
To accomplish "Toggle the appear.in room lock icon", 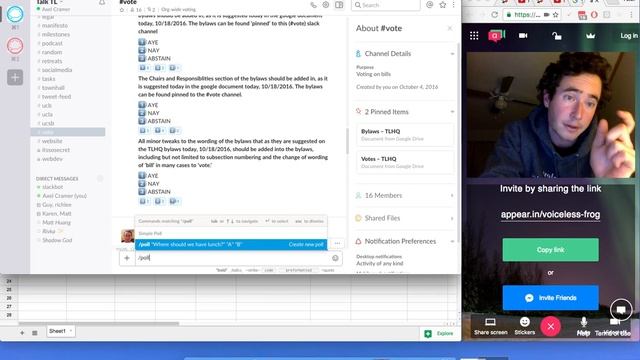I will coord(557,36).
